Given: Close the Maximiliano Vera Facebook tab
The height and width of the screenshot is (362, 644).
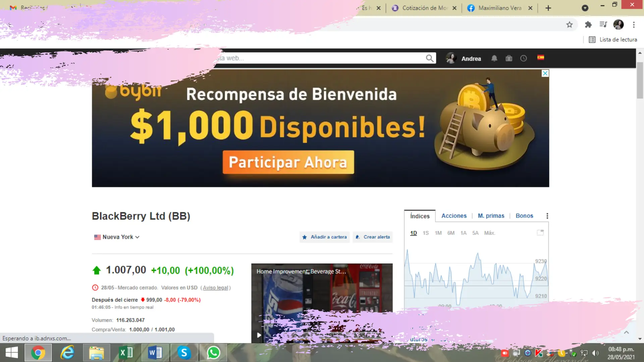Looking at the screenshot, I should [530, 8].
